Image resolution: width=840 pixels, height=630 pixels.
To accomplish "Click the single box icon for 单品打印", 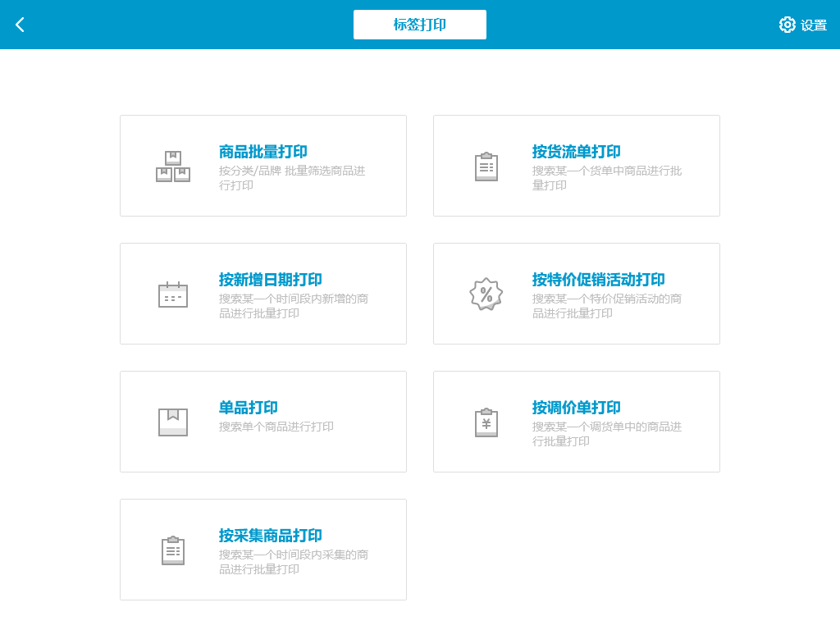I will (x=173, y=422).
